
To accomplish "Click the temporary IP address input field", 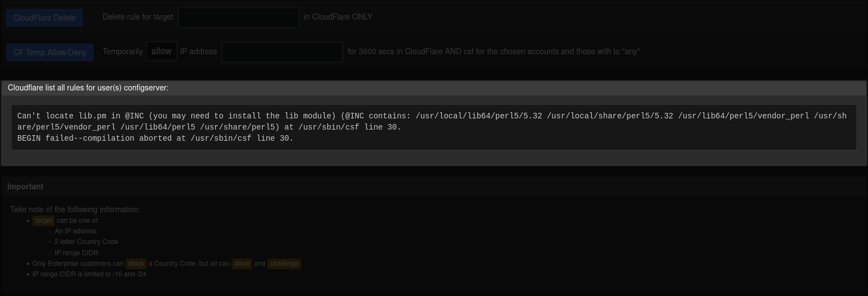I will (282, 52).
